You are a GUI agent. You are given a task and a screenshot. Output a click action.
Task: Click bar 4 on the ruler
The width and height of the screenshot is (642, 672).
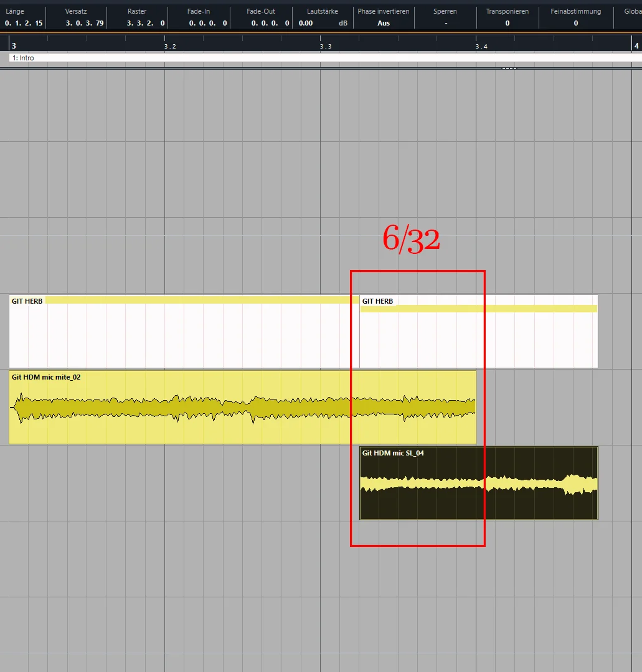point(636,45)
